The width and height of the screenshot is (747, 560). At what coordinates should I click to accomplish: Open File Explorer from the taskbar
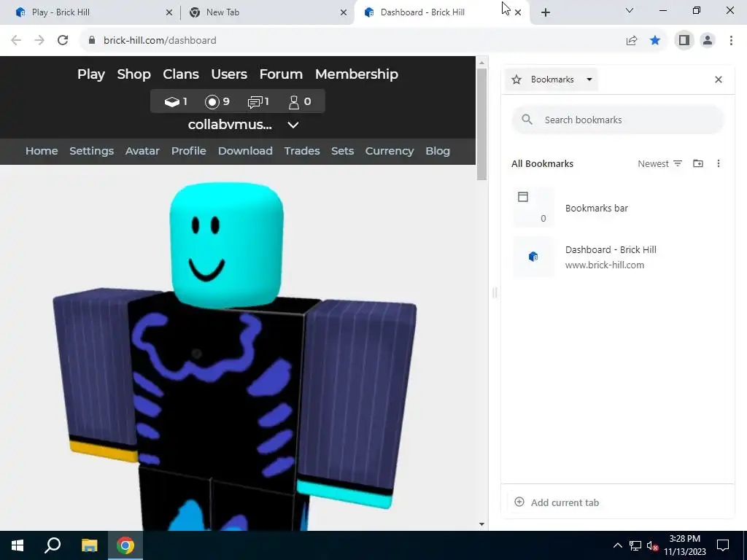[89, 545]
